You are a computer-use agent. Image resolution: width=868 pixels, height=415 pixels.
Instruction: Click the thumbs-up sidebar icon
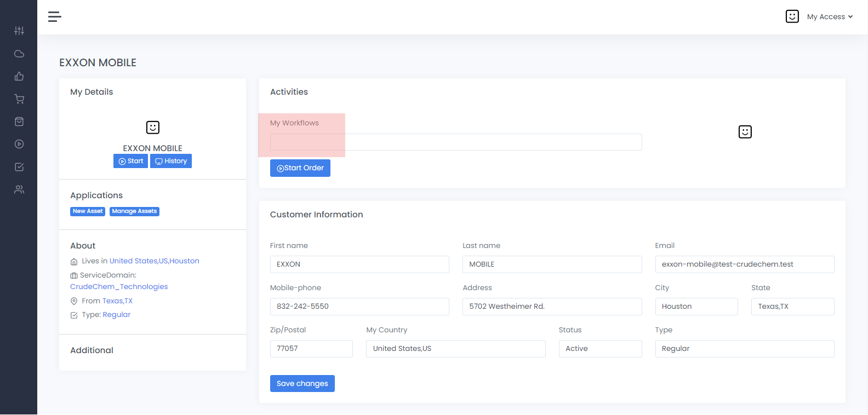pyautogui.click(x=19, y=76)
